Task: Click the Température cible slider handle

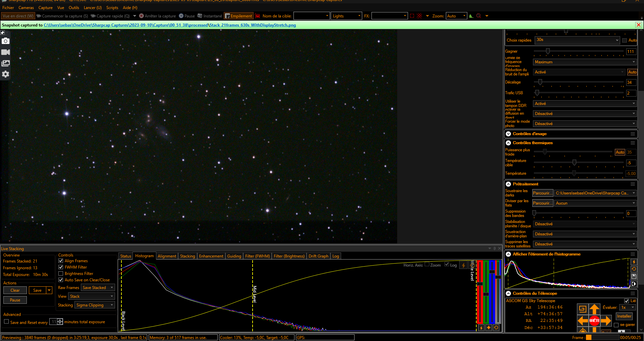Action: pos(574,162)
